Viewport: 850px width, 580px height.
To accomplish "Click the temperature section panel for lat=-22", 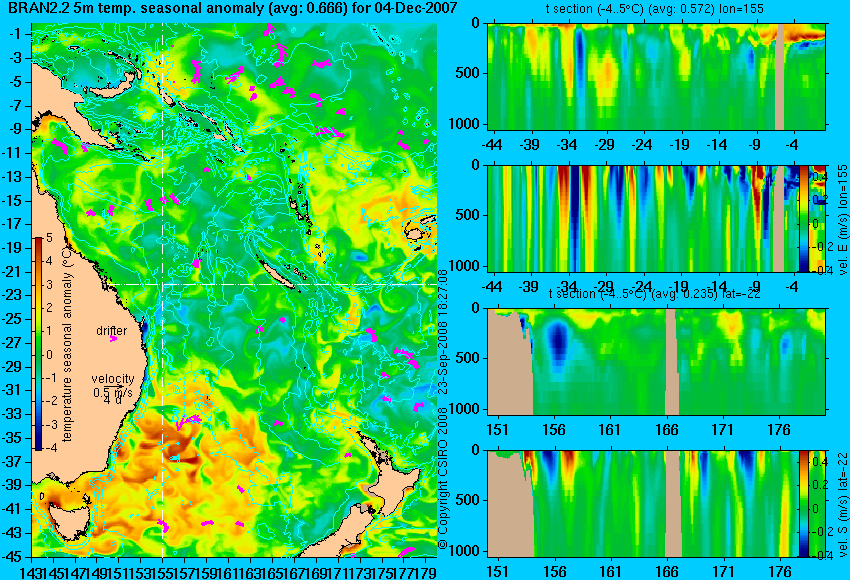I will pyautogui.click(x=656, y=362).
